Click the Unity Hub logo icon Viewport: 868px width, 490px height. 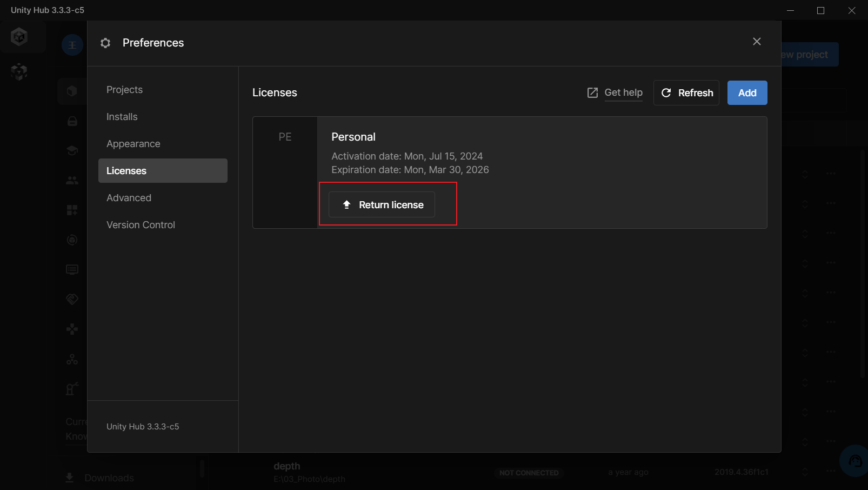click(x=19, y=37)
